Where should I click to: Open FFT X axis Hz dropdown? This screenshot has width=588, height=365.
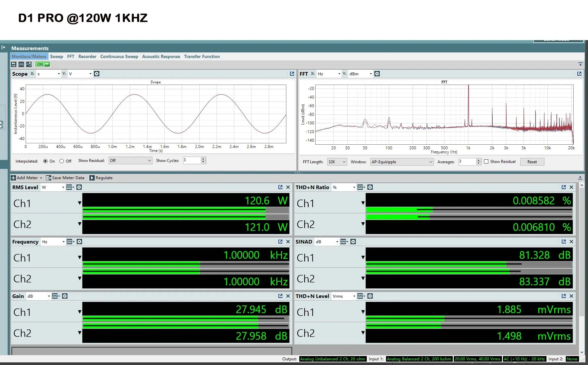point(329,74)
